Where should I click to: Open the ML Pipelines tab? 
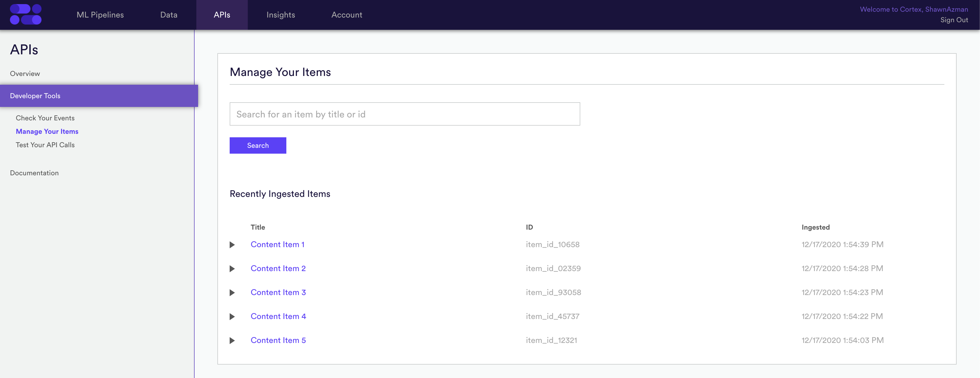click(x=100, y=15)
